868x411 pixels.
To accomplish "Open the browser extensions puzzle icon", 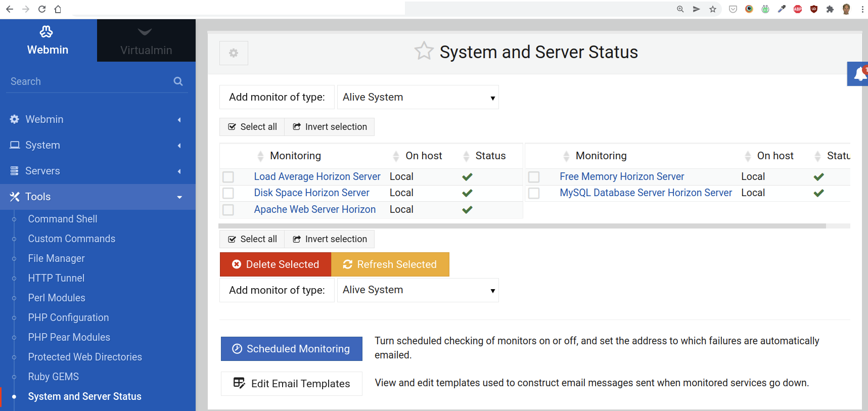I will point(830,9).
